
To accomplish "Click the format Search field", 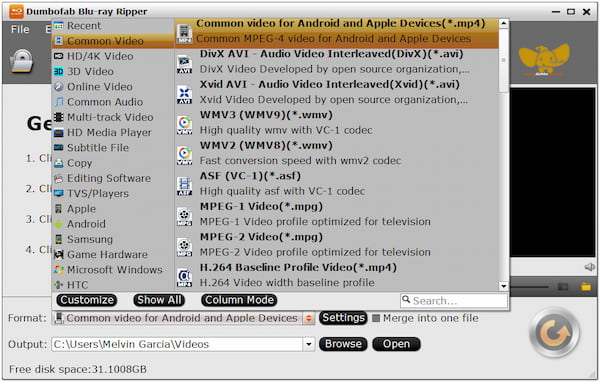I will click(454, 300).
